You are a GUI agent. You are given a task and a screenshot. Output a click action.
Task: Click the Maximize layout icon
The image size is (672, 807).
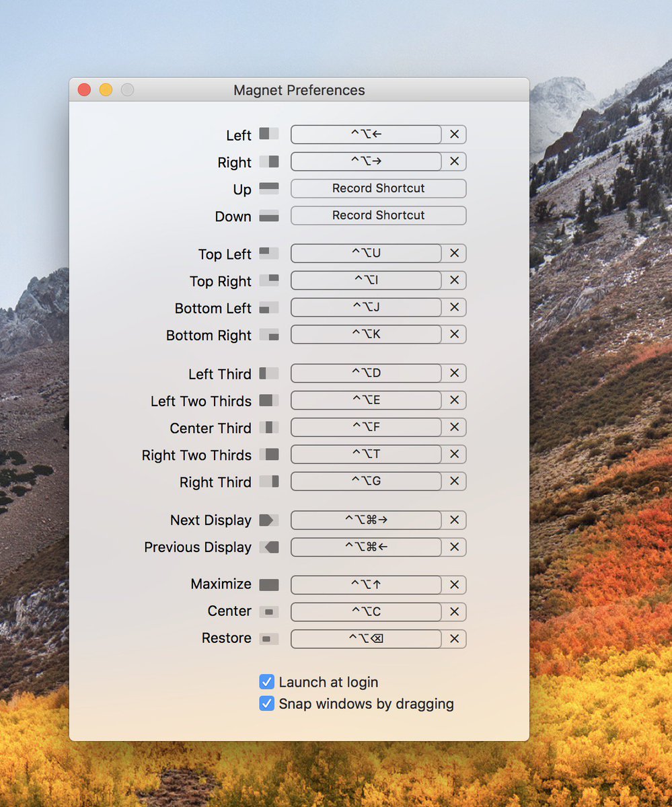269,584
